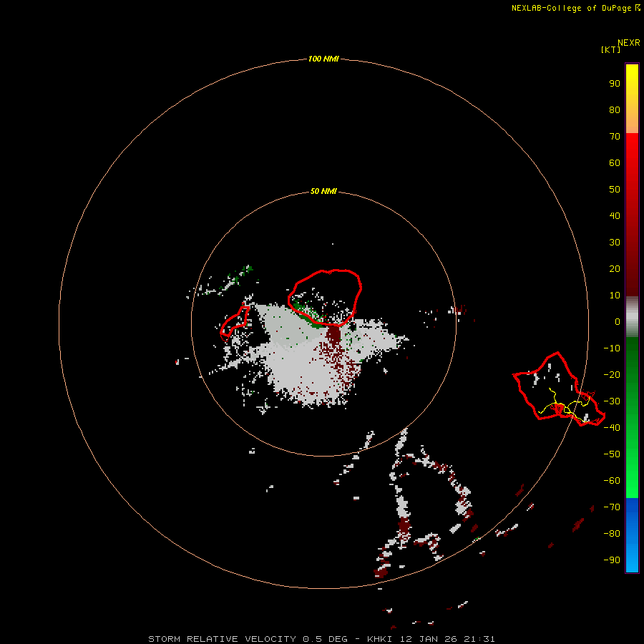Image resolution: width=644 pixels, height=644 pixels.
Task: Click the positive 30 scale value
Action: (x=615, y=243)
